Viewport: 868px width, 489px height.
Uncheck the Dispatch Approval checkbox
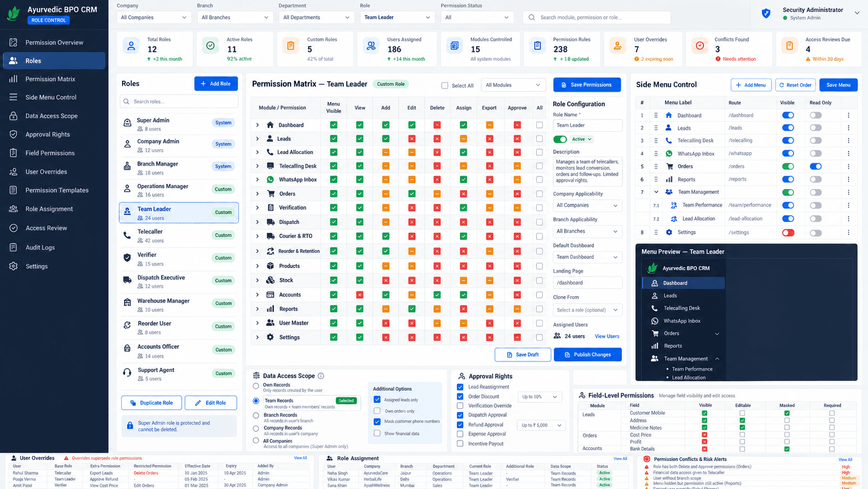click(x=460, y=415)
